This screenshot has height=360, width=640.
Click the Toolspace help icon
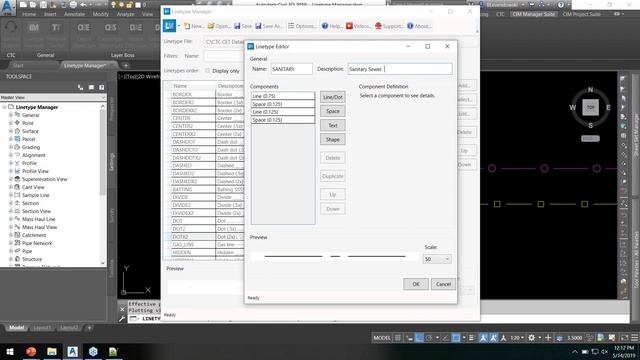pos(102,87)
